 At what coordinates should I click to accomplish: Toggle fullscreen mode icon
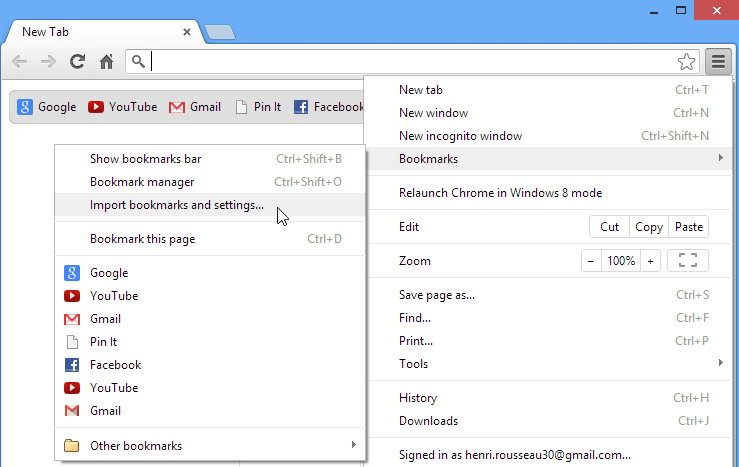coord(688,261)
